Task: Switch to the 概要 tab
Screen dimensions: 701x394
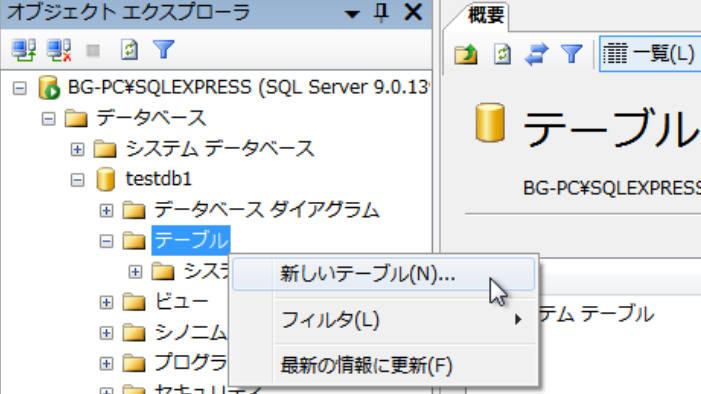Action: click(486, 16)
